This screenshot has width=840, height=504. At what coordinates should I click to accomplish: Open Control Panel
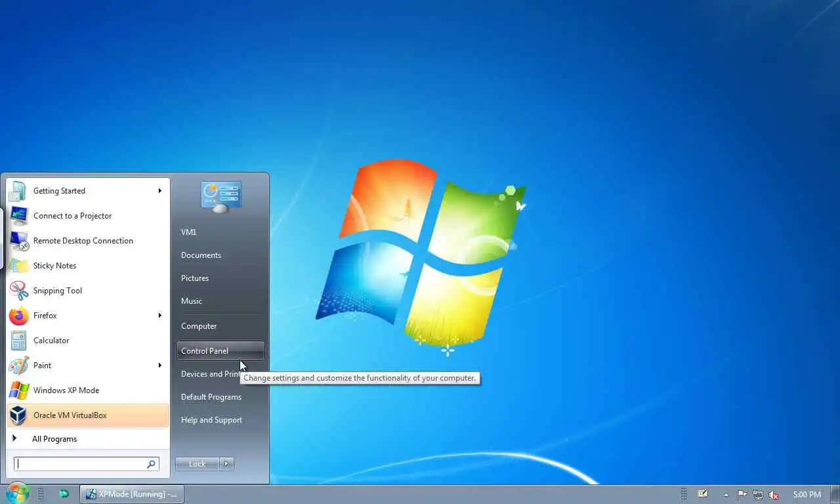220,351
